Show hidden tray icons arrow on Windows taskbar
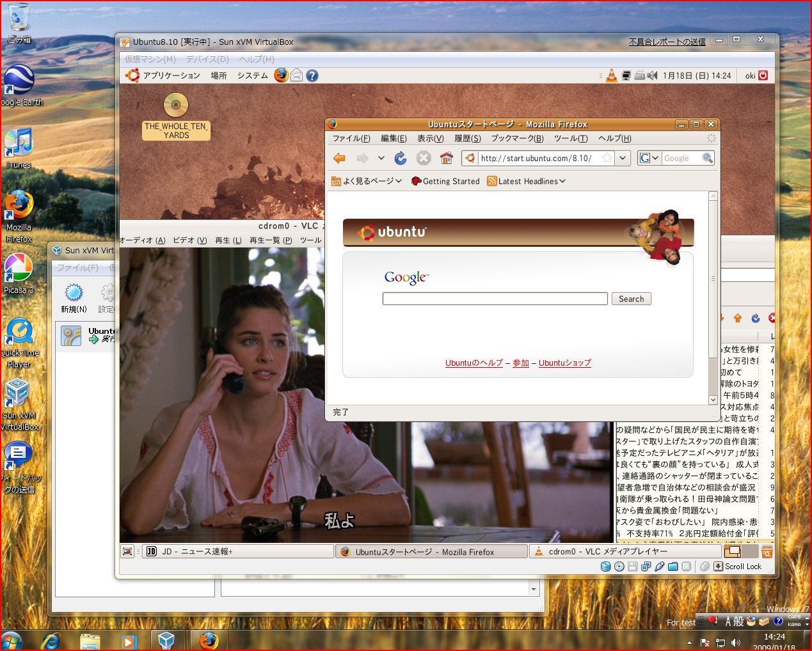The image size is (812, 651). [689, 642]
